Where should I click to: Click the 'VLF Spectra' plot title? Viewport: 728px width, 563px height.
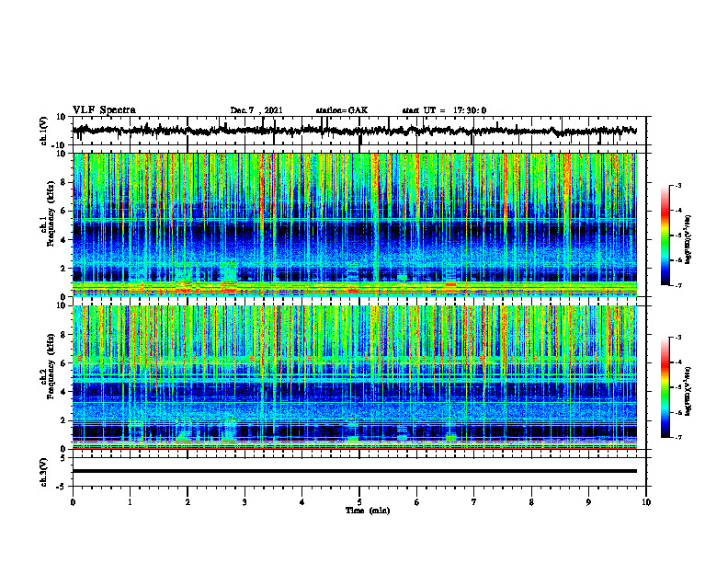point(104,110)
